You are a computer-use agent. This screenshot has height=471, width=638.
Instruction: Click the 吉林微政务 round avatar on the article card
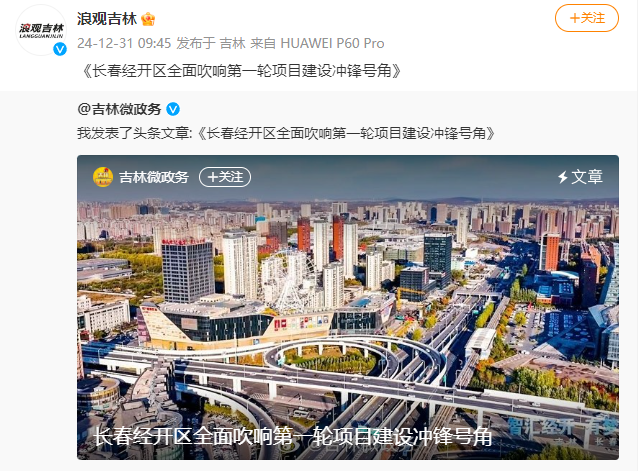pyautogui.click(x=103, y=177)
